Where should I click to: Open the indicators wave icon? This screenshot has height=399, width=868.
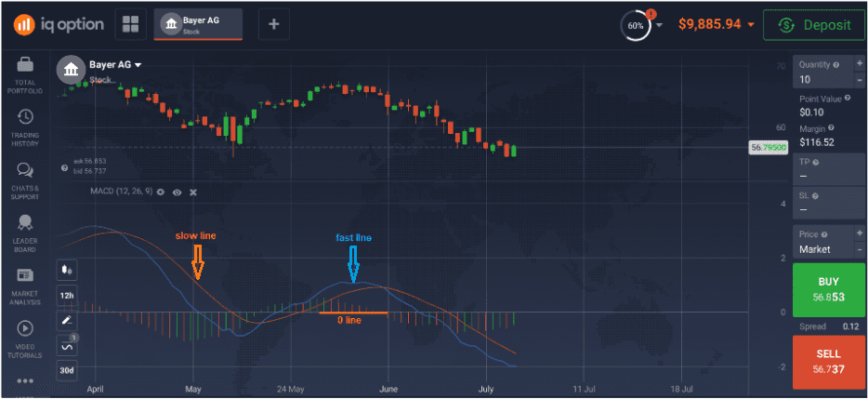click(x=67, y=346)
